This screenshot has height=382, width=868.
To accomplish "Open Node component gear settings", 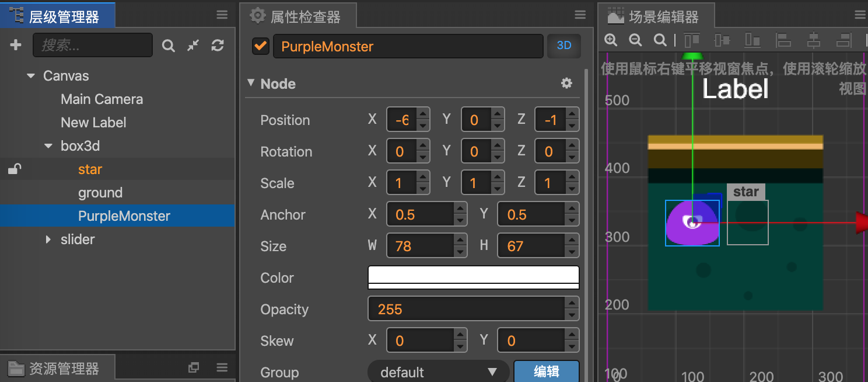I will (x=566, y=84).
